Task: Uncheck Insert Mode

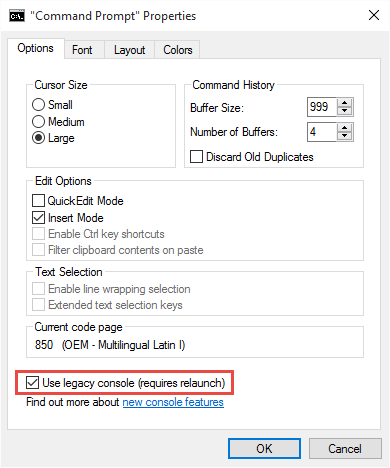Action: pyautogui.click(x=38, y=218)
